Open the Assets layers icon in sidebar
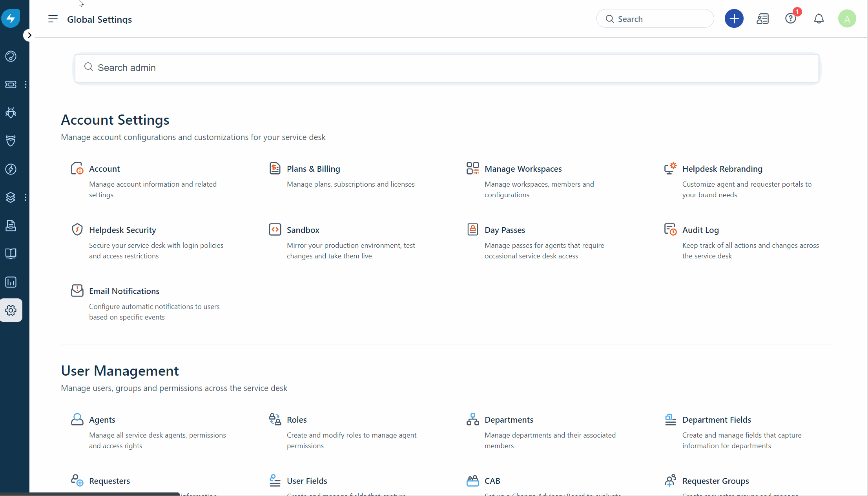The height and width of the screenshot is (496, 868). (x=11, y=197)
